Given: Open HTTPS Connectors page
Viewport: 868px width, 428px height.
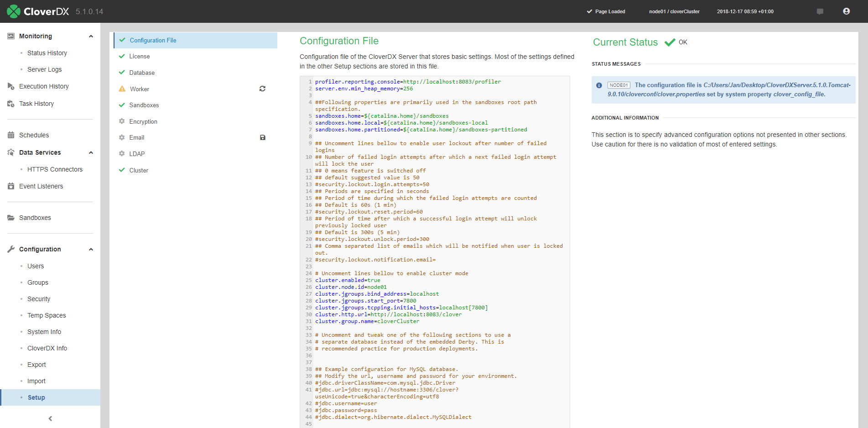Looking at the screenshot, I should pos(55,169).
